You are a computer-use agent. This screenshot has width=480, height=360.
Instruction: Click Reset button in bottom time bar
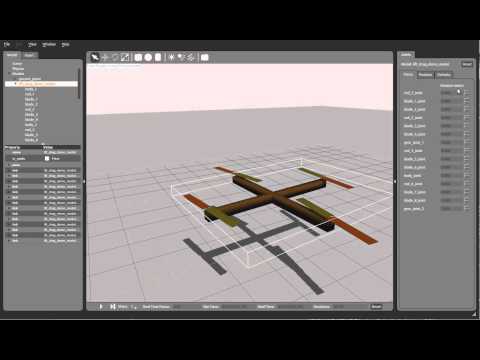[376, 306]
